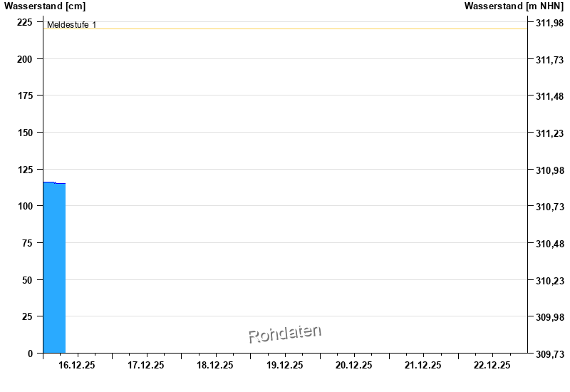This screenshot has height=392, width=570.
Task: Click the 309,73 value on the right axis
Action: coord(549,354)
